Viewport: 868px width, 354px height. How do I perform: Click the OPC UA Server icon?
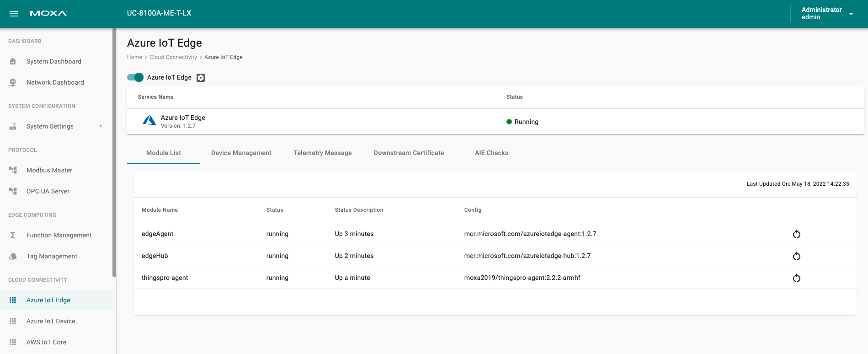13,191
